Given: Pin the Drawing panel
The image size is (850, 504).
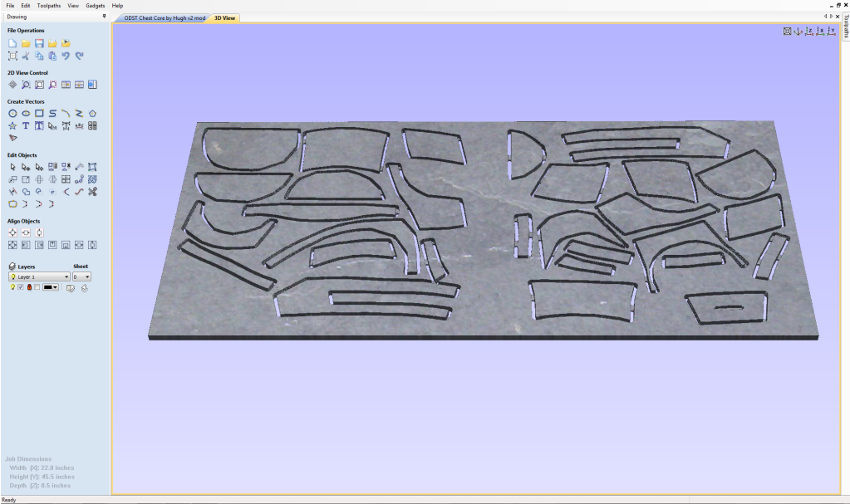Looking at the screenshot, I should tap(104, 17).
